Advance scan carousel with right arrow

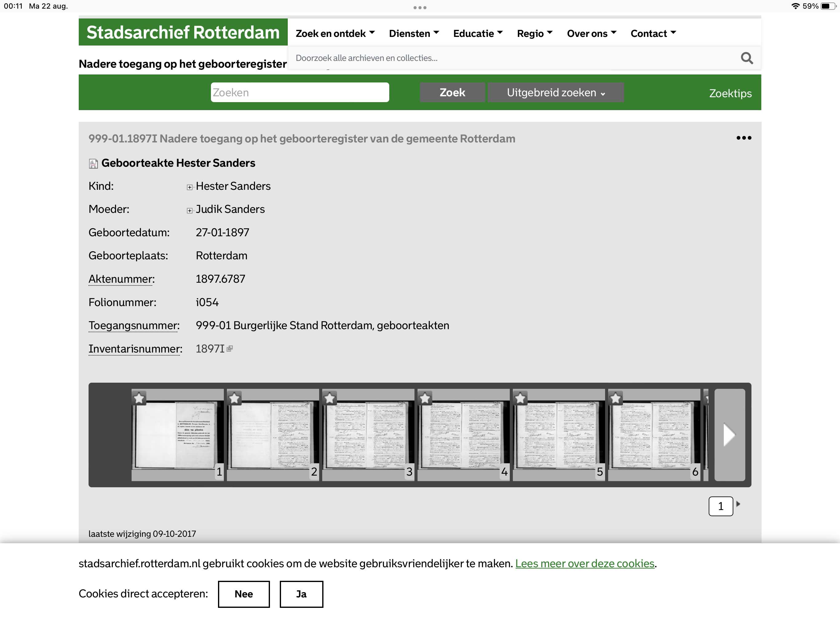click(x=729, y=434)
